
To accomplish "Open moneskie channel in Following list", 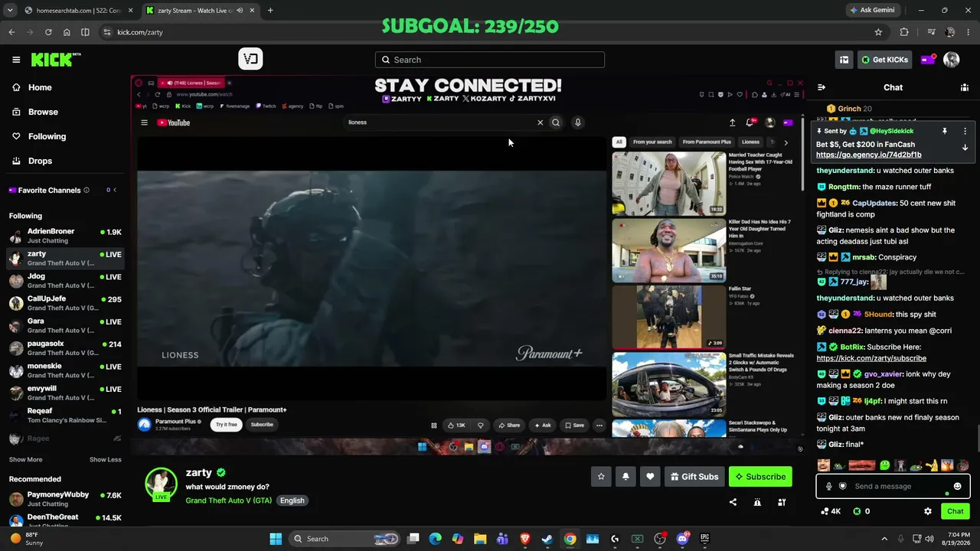I will pos(65,370).
